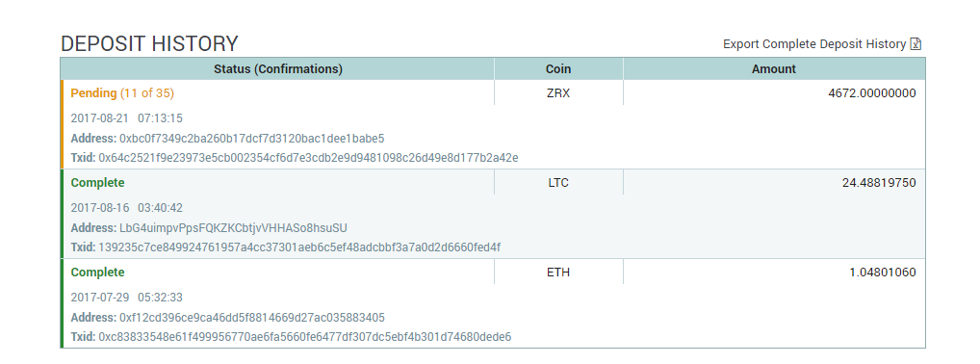The width and height of the screenshot is (980, 364).
Task: Open the ZRX Txid 0x64c2521f... link
Action: (x=308, y=158)
